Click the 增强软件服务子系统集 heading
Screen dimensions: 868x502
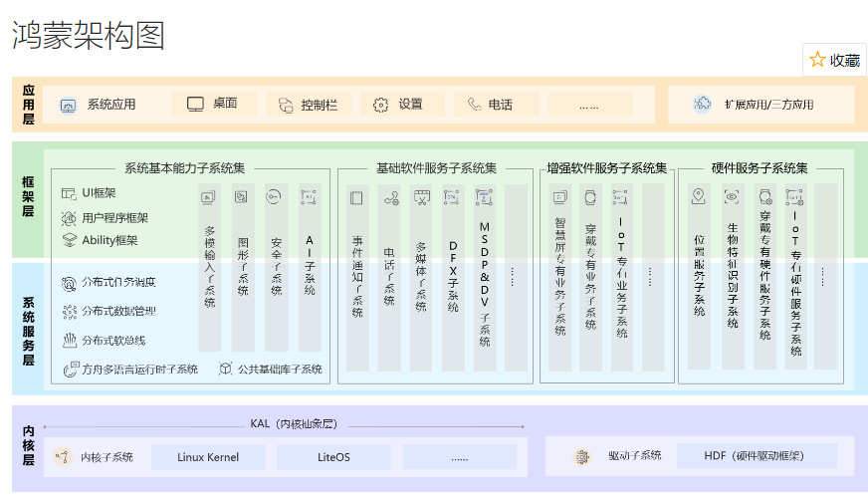pos(607,168)
